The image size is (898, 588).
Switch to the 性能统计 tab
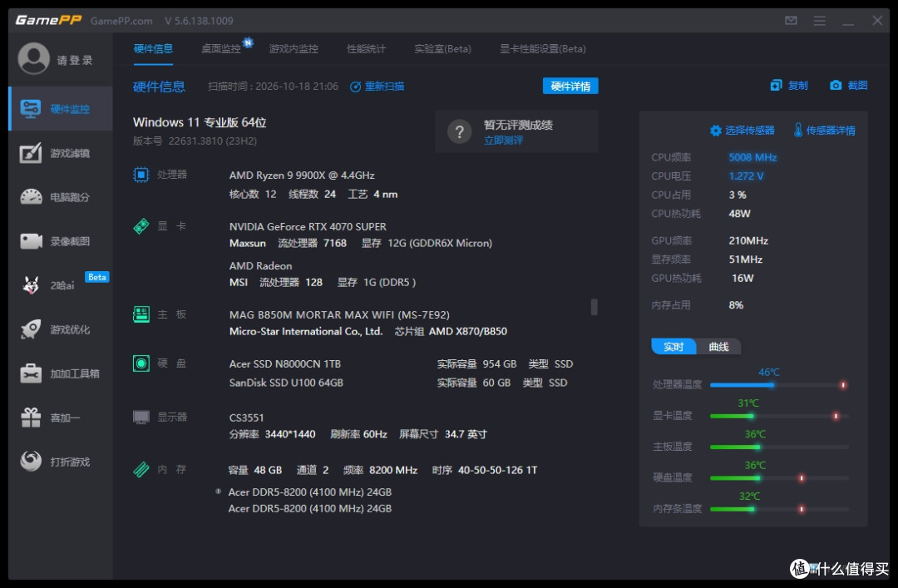point(366,49)
